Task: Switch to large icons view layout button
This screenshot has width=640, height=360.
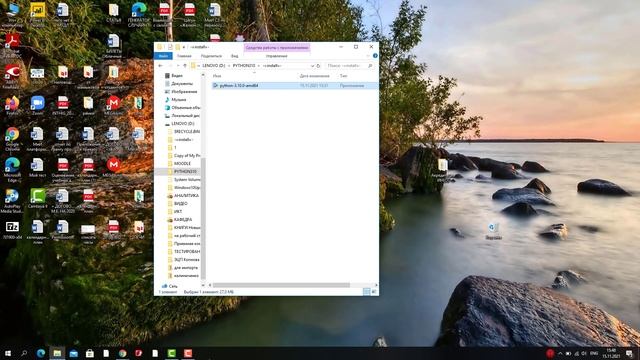Action: 374,291
